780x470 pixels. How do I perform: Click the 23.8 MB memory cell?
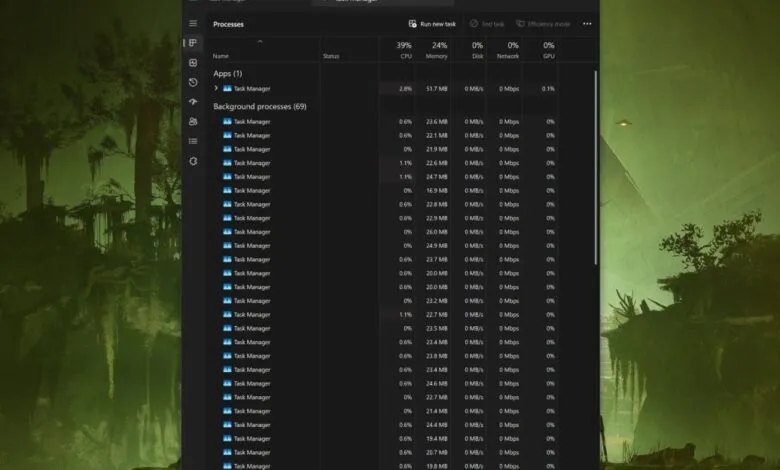tap(437, 356)
